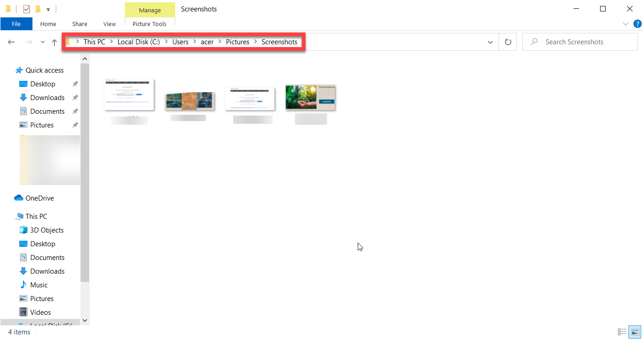Open OneDrive in the navigation pane
This screenshot has width=644, height=339.
click(40, 198)
